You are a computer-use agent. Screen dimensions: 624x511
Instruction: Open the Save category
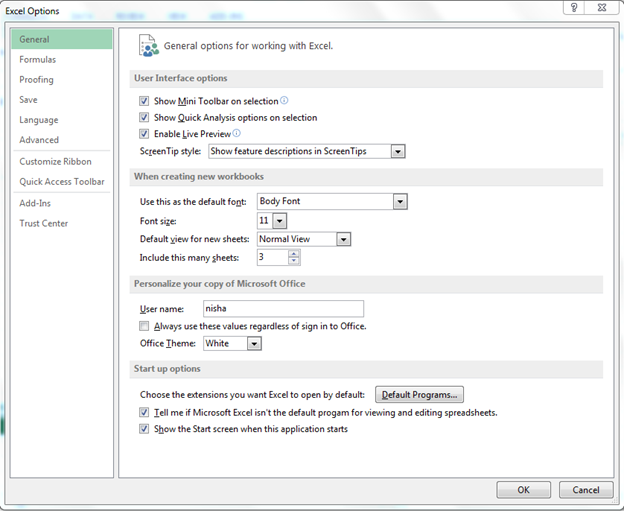(x=62, y=99)
